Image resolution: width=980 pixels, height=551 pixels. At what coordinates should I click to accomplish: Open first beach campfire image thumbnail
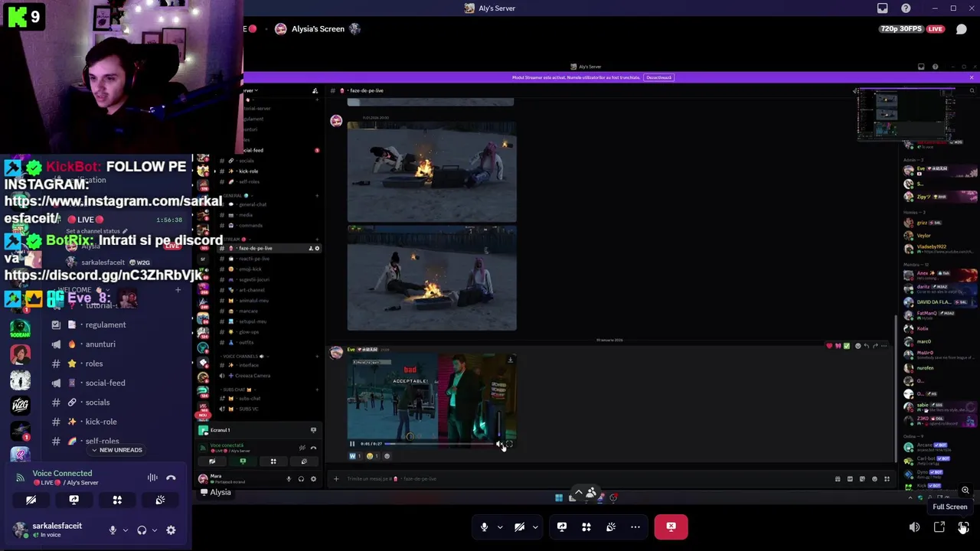point(432,173)
